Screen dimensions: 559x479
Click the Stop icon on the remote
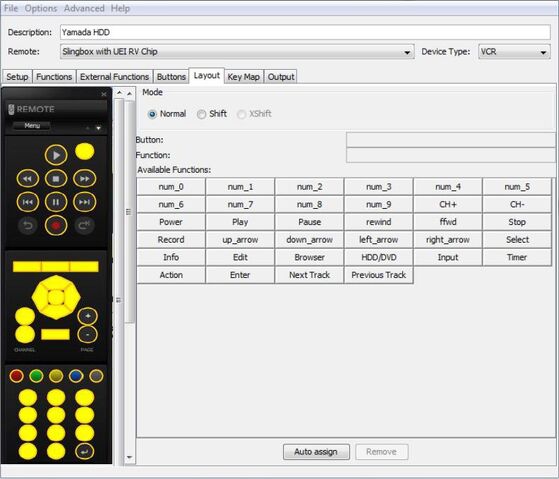(x=56, y=179)
